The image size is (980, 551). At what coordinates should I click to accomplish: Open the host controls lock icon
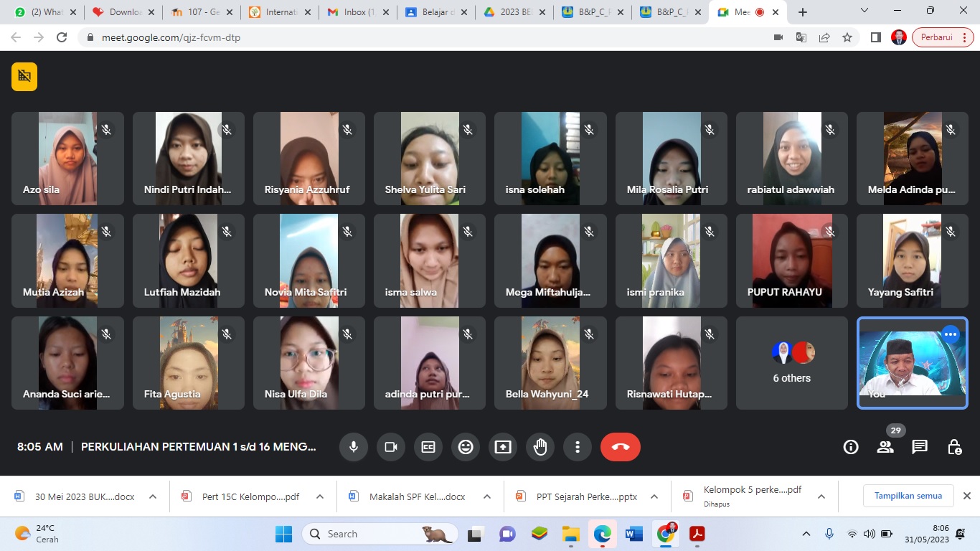pos(954,447)
